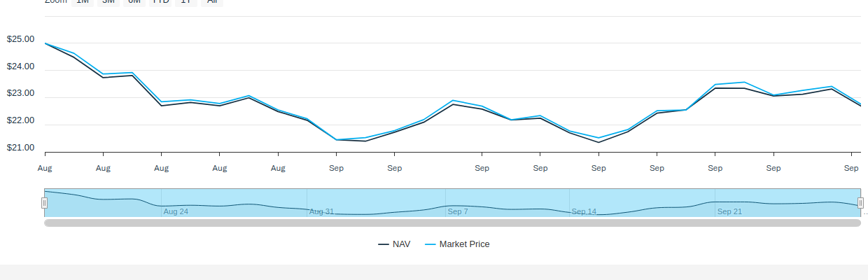Viewport: 868px width, 280px height.
Task: Select the 1M zoom range button
Action: coord(83,2)
